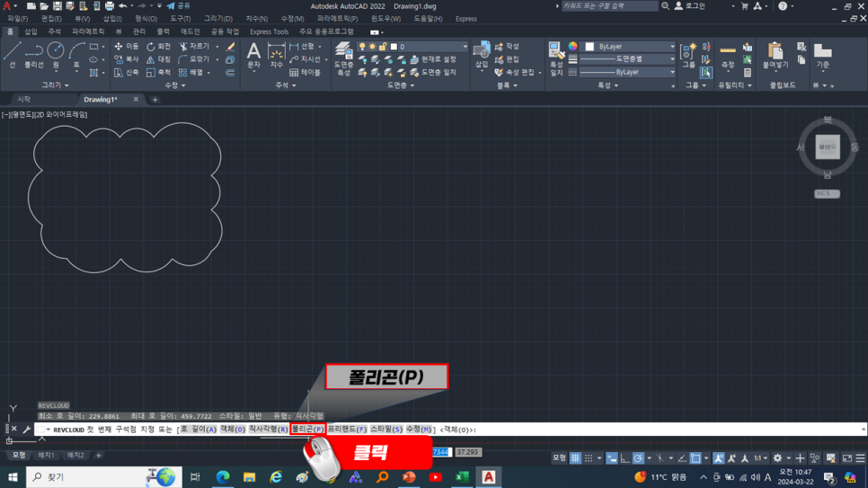
Task: Click the Scale (축척) tool
Action: (x=158, y=73)
